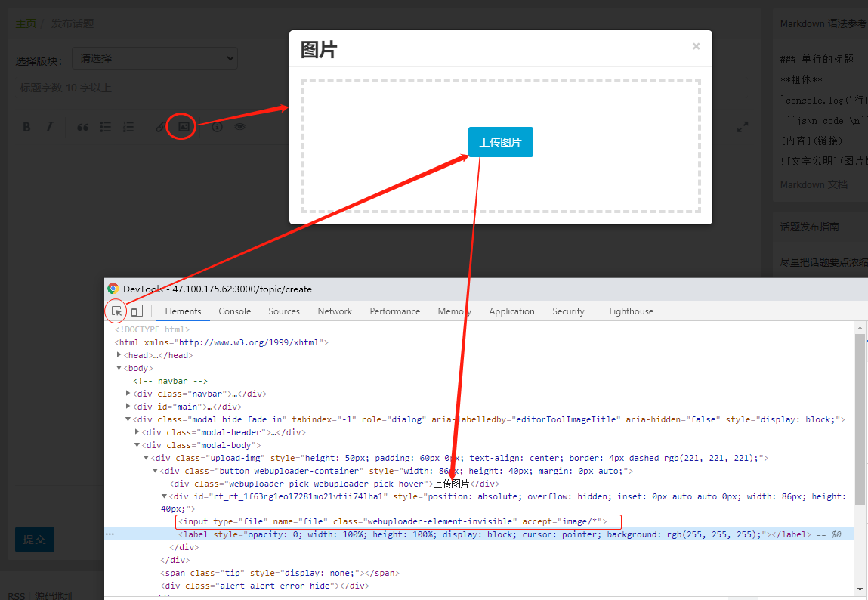Select the html xmlns root element line
This screenshot has height=600, width=868.
221,342
